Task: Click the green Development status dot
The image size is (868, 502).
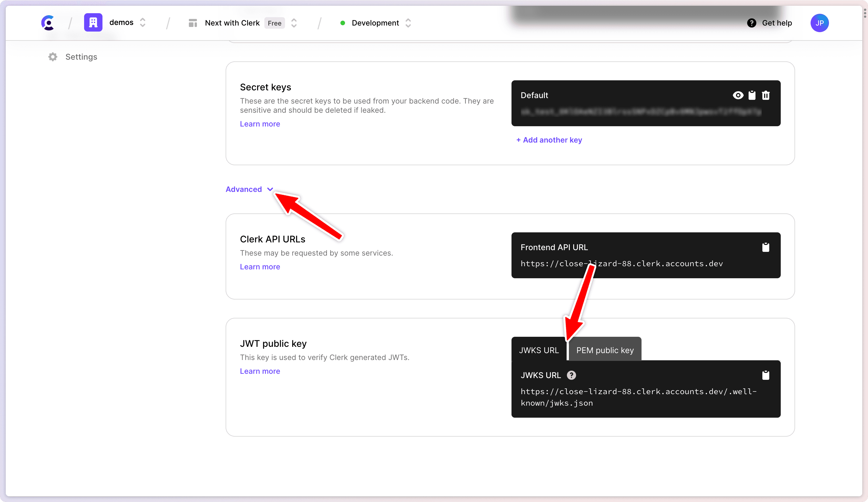Action: click(342, 23)
